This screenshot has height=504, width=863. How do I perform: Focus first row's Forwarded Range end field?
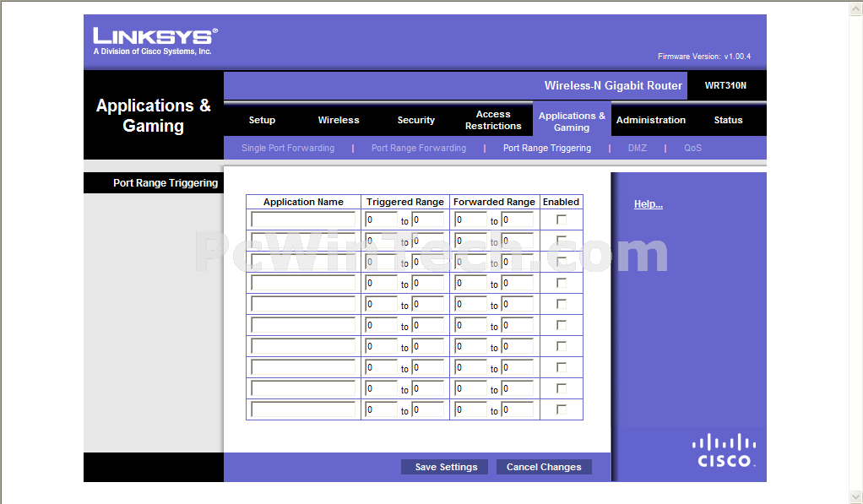click(518, 219)
